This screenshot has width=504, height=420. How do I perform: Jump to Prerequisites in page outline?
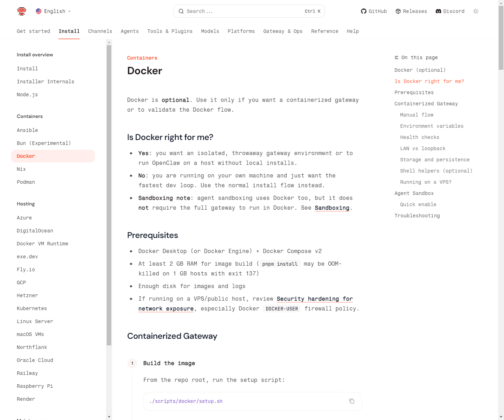[x=414, y=92]
